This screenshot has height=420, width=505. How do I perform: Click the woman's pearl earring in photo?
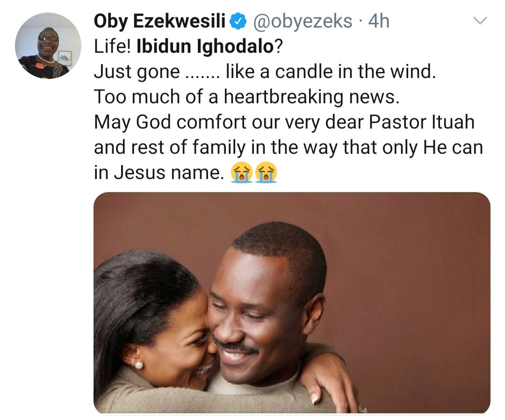point(138,365)
